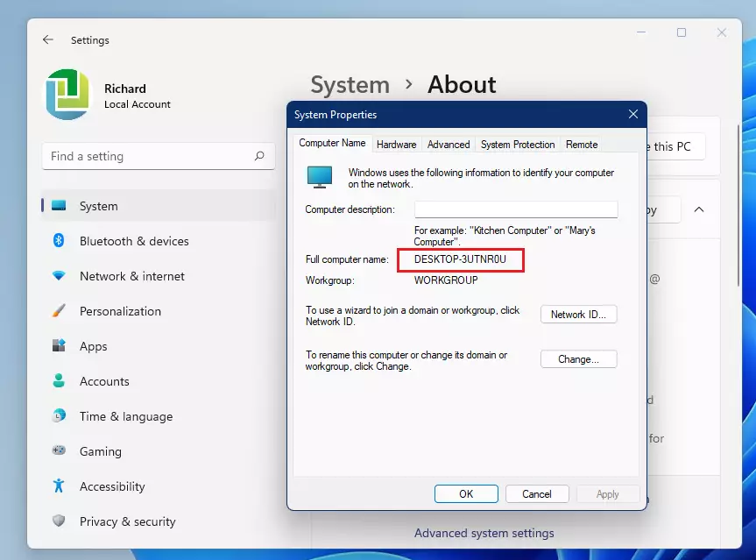756x560 pixels.
Task: Click the Computer description text field
Action: coord(516,209)
